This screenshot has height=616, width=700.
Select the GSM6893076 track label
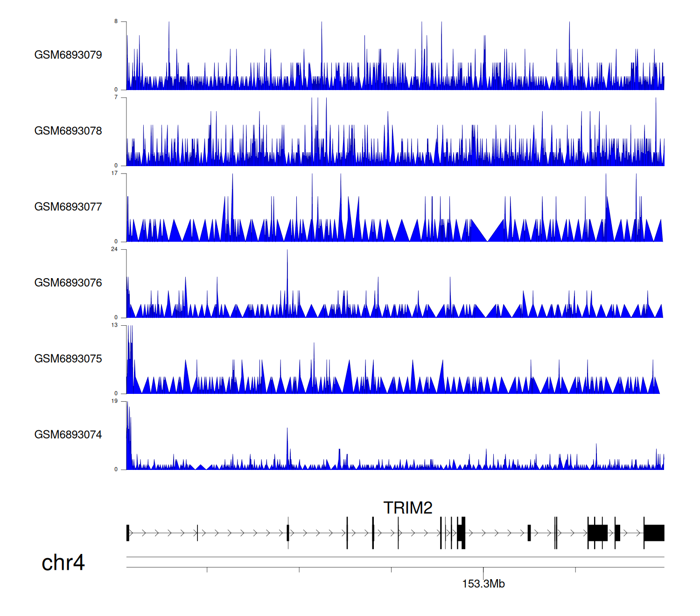click(x=68, y=283)
